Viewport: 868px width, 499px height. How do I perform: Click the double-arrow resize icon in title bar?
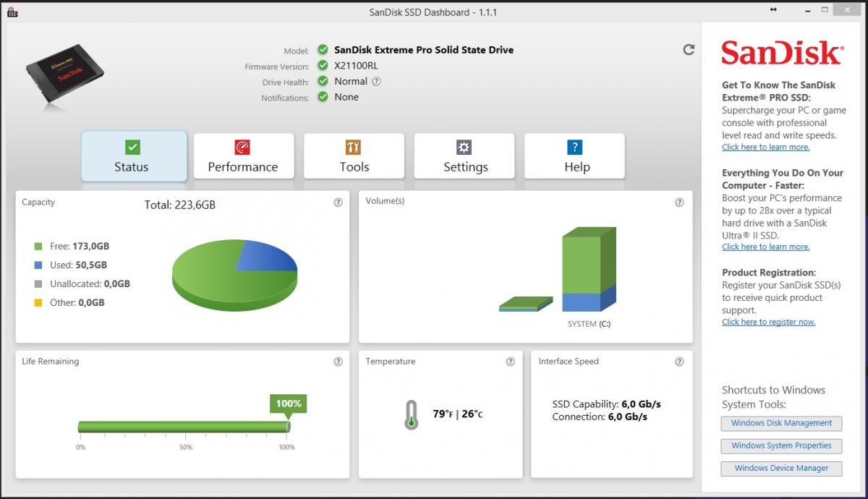[x=773, y=10]
